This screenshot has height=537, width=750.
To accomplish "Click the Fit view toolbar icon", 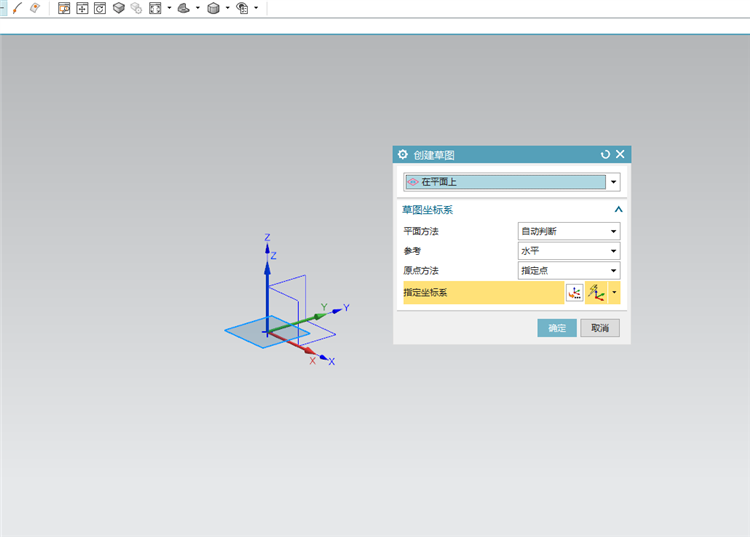I will [x=155, y=8].
